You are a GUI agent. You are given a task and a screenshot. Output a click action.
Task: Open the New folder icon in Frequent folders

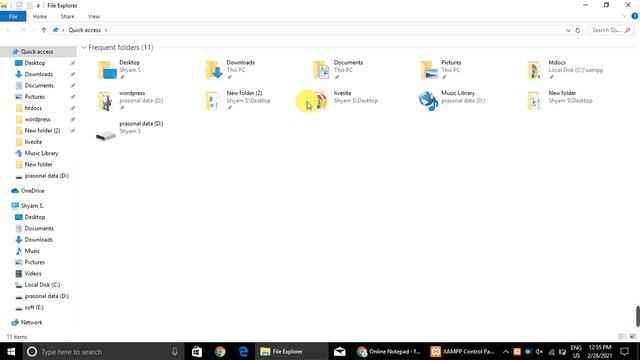[x=535, y=101]
